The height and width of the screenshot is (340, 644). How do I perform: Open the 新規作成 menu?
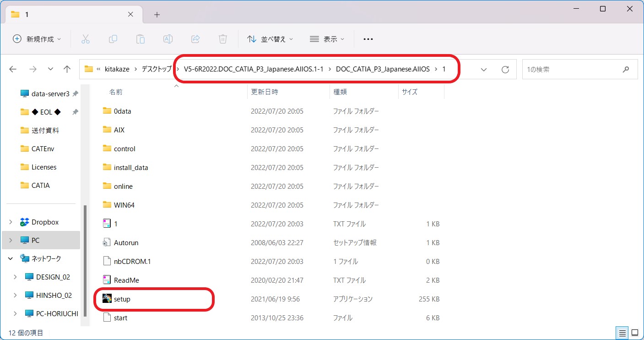click(37, 39)
